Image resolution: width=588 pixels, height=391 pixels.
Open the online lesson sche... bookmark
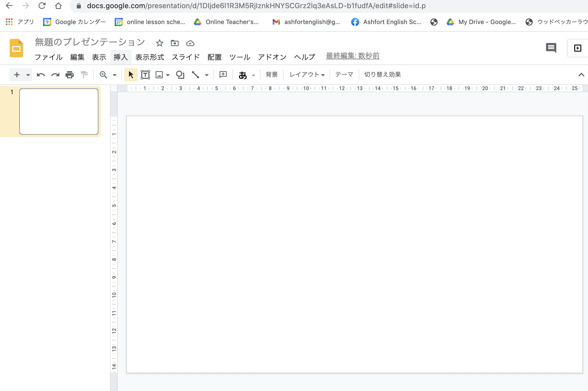coord(150,22)
